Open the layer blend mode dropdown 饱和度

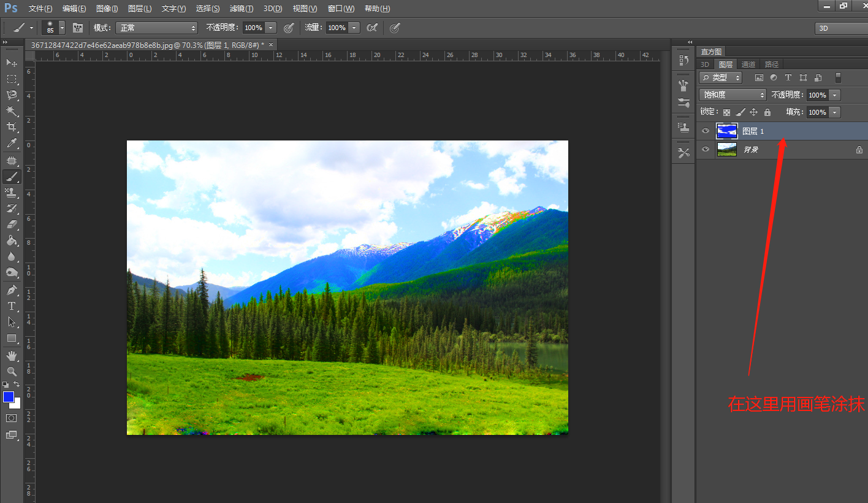click(x=733, y=95)
